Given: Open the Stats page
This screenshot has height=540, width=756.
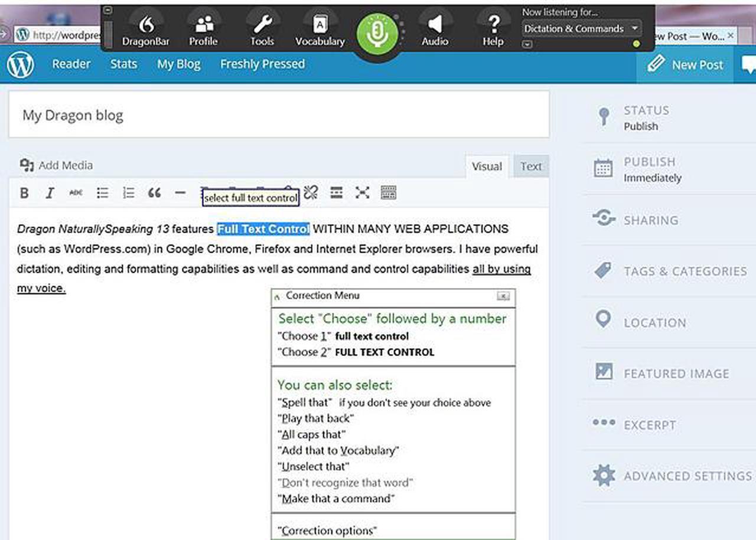Looking at the screenshot, I should (123, 64).
